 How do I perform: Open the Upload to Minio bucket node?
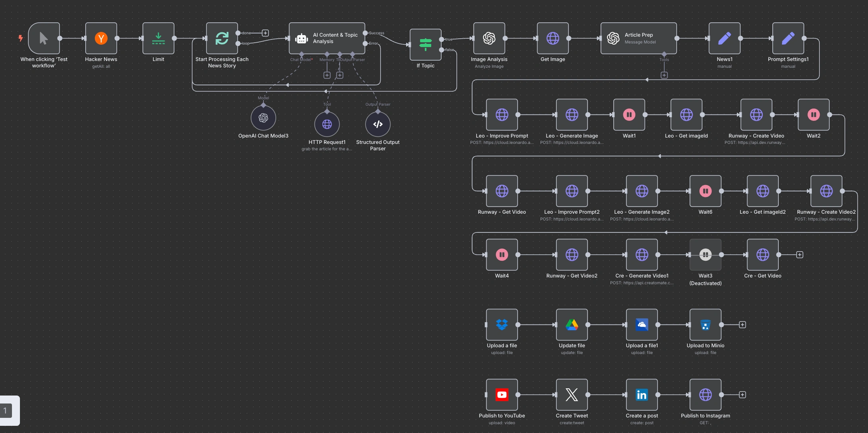coord(705,325)
